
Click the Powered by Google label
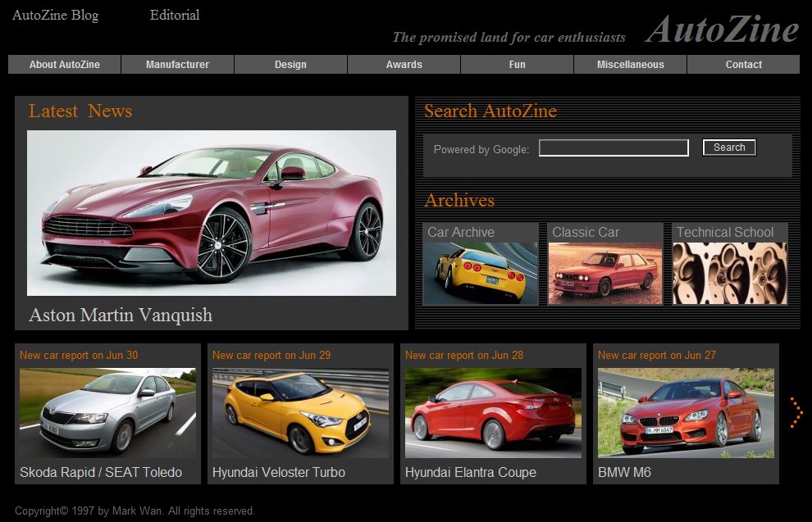coord(481,149)
